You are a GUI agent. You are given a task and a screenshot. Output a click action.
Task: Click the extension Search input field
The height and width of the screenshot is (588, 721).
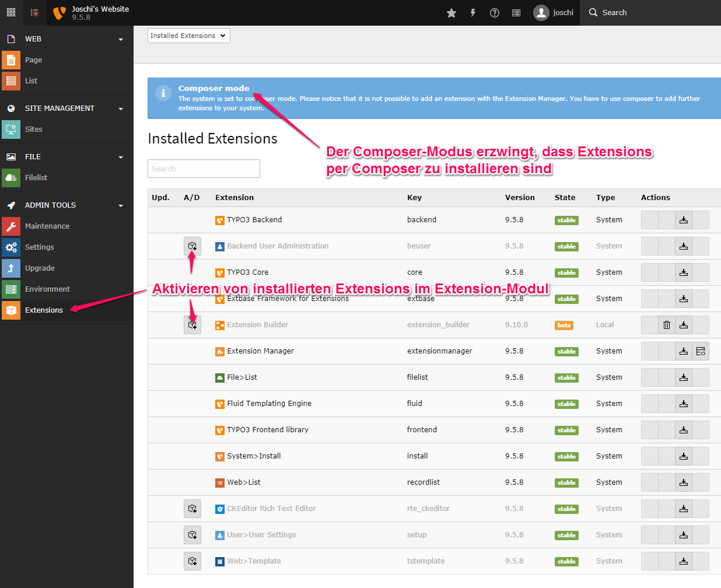click(x=203, y=169)
